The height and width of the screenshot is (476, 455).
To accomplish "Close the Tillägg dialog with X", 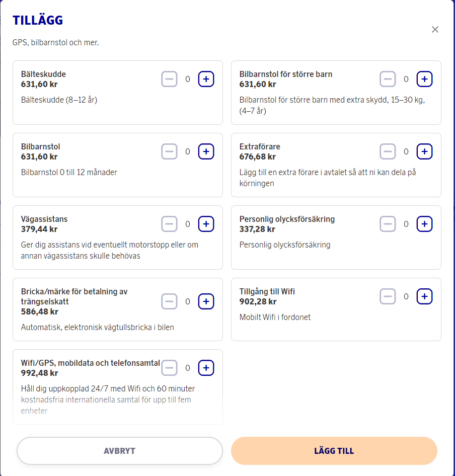I will tap(435, 30).
